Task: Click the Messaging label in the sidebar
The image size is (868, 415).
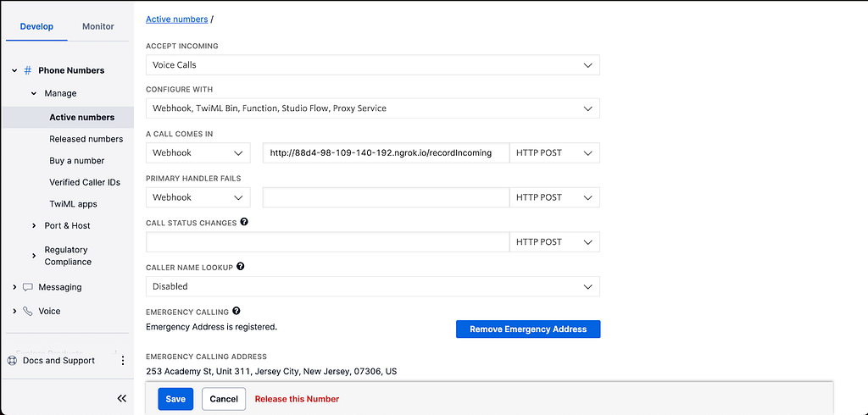Action: pyautogui.click(x=60, y=287)
